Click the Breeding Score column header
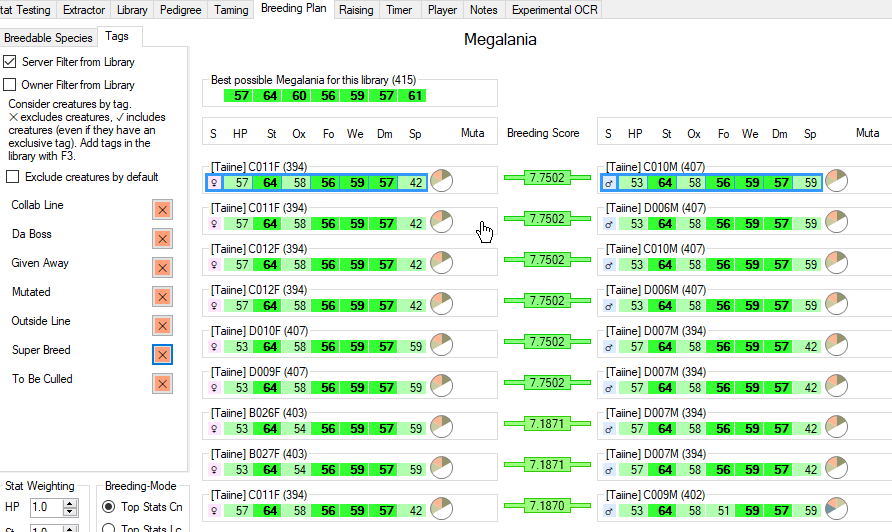 [x=543, y=133]
